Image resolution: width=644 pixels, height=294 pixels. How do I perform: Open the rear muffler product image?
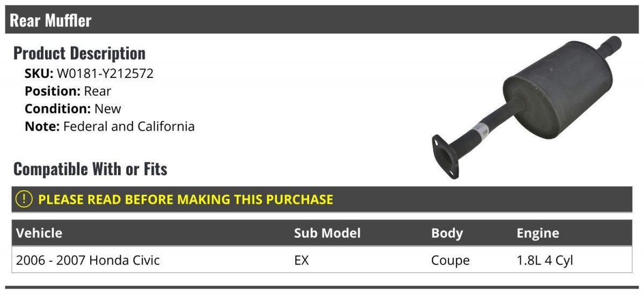[526, 107]
